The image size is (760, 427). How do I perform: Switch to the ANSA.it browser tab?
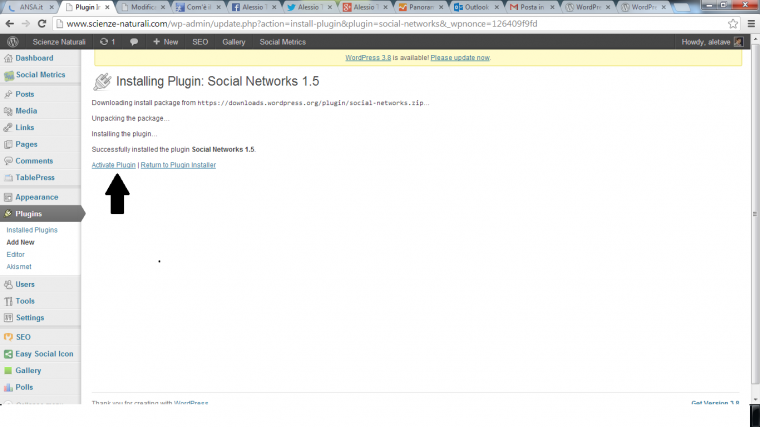30,7
